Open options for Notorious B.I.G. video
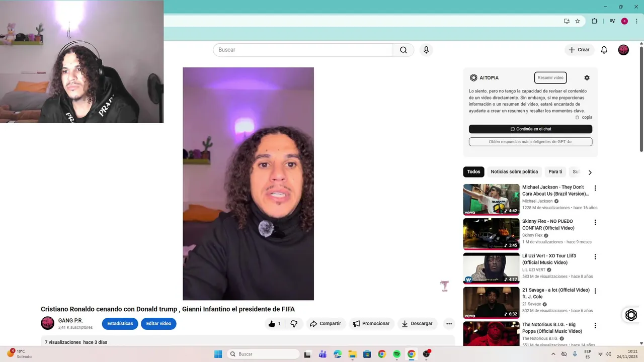This screenshot has height=362, width=644. pyautogui.click(x=595, y=325)
